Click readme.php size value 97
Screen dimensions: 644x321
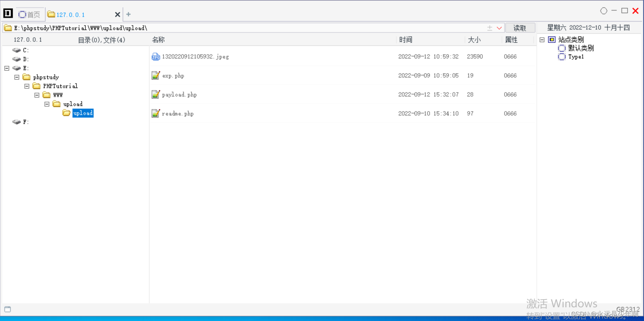(470, 114)
